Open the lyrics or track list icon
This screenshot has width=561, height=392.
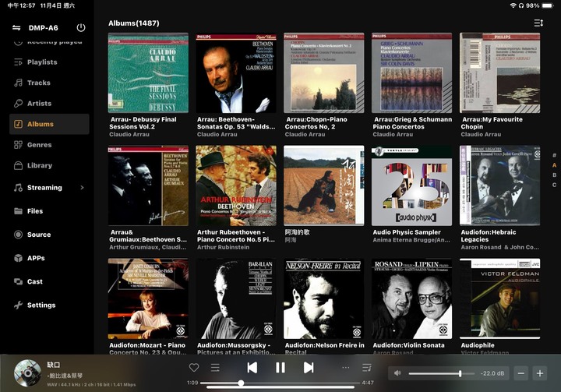pos(215,368)
